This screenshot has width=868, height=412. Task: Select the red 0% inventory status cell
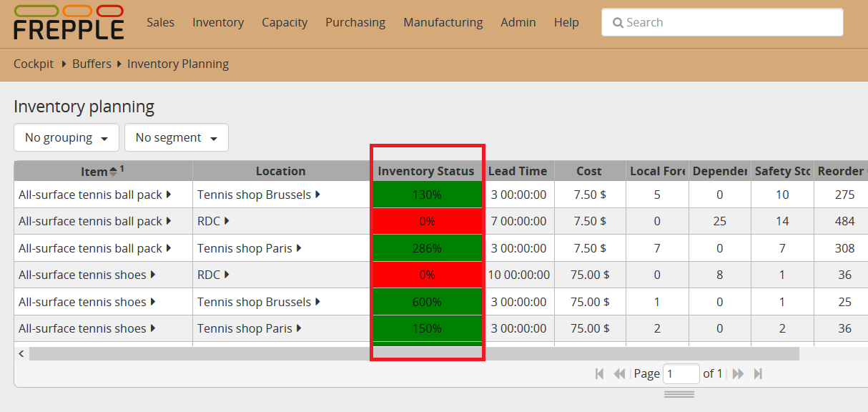point(427,221)
